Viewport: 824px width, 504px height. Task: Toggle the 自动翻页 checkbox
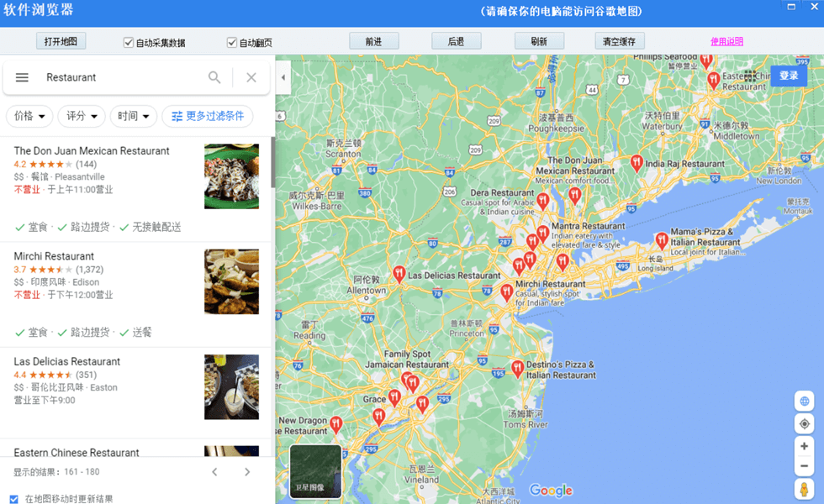click(x=232, y=43)
